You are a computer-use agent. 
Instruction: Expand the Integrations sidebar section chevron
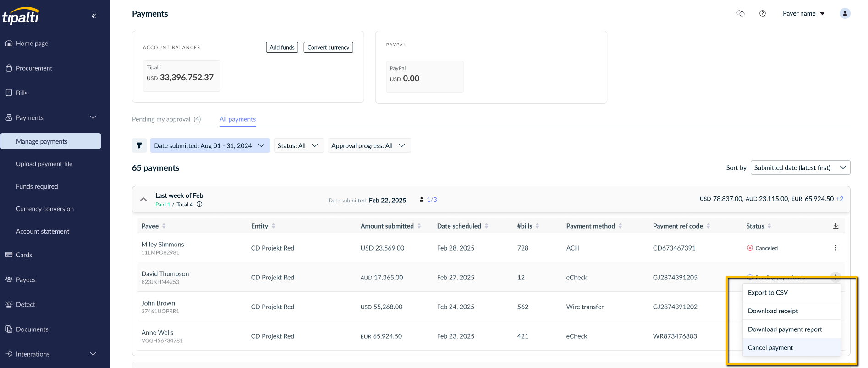93,354
